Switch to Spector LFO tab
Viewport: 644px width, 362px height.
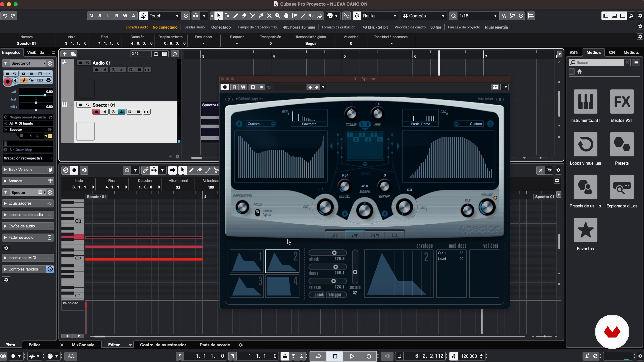[335, 235]
